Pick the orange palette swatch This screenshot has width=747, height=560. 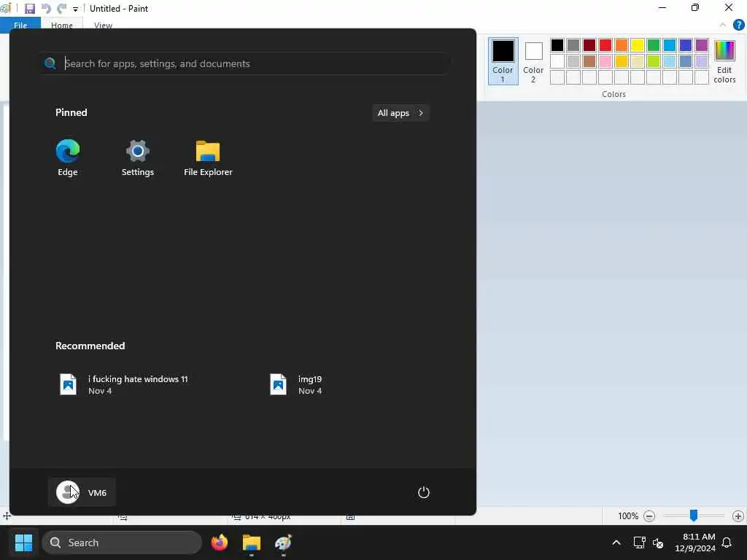pos(622,45)
